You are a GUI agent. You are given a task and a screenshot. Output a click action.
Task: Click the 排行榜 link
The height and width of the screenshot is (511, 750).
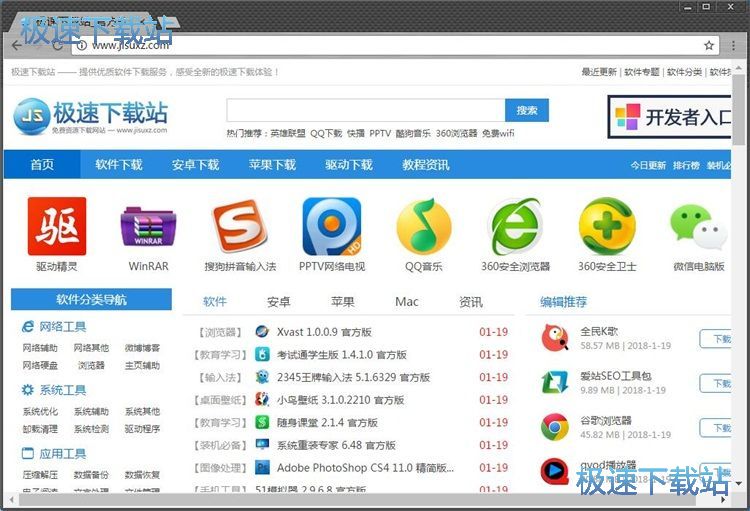[x=686, y=165]
